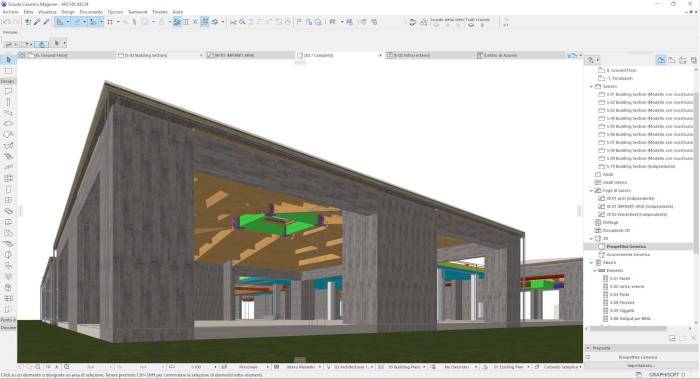Click the delete X icon below Navigator tree
Screen dimensions: 700x379
click(x=693, y=338)
